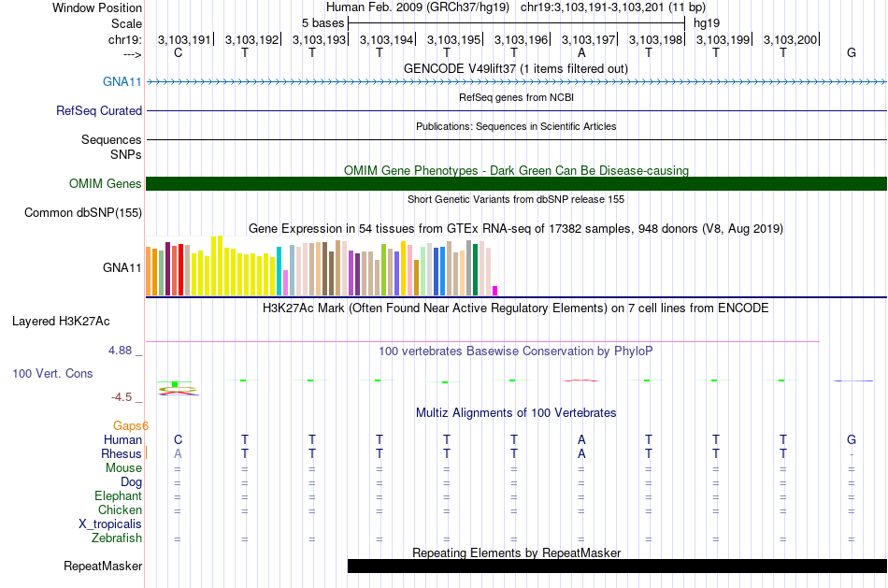Click the chr19: ruler label
This screenshot has height=588, width=888.
[124, 39]
